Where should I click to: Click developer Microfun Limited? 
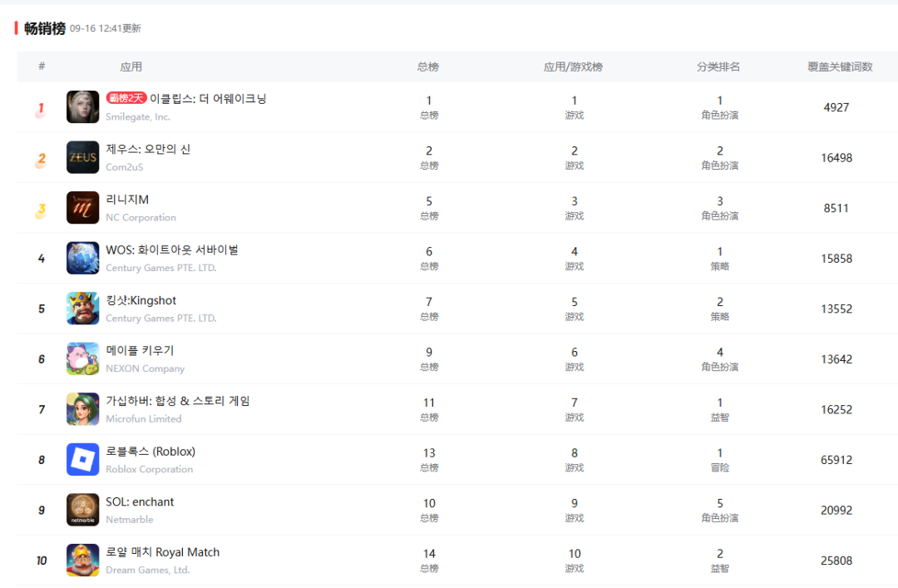[x=144, y=419]
